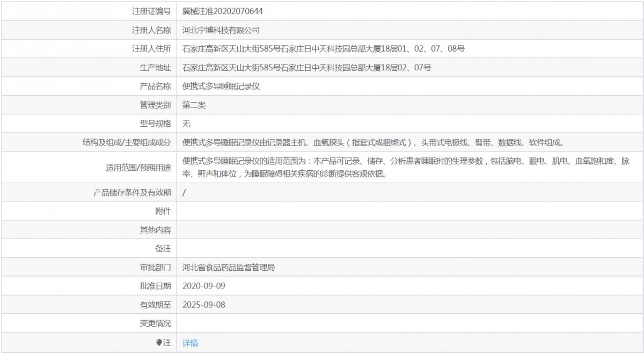Viewport: 644px width, 353px height.
Task: Click the 注册人名称 label cell
Action: tap(89, 30)
